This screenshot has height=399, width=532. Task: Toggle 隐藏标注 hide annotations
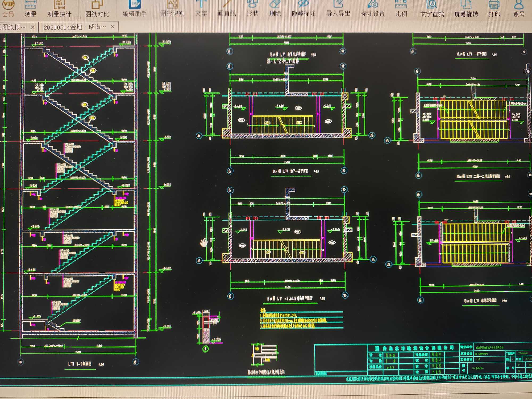coord(304,9)
